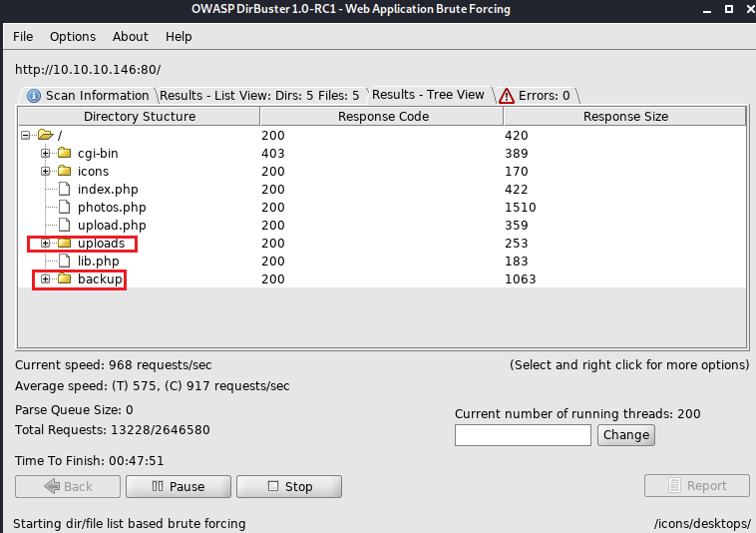Screen dimensions: 756x533
Task: Expand the backup folder node
Action: click(45, 278)
